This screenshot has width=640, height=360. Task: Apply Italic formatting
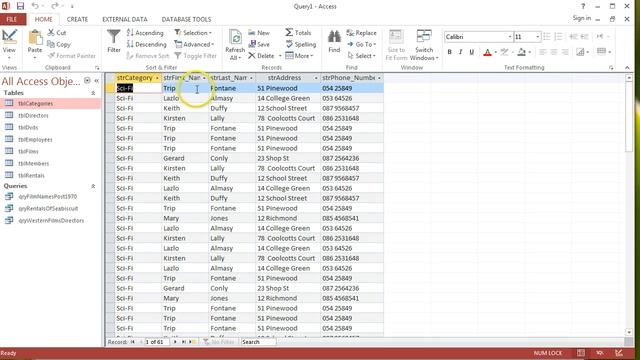coord(460,52)
